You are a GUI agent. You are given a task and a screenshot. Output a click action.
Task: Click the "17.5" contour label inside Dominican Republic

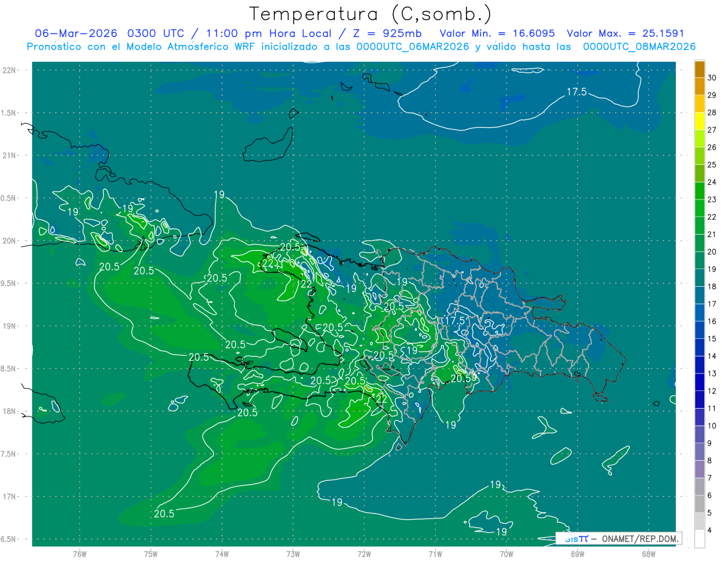(x=455, y=321)
